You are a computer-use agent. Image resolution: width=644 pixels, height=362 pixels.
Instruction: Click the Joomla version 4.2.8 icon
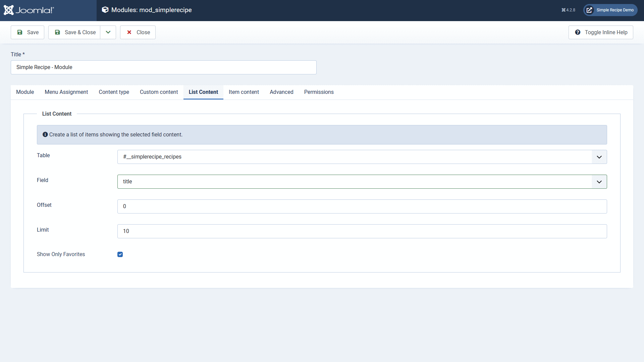click(563, 10)
